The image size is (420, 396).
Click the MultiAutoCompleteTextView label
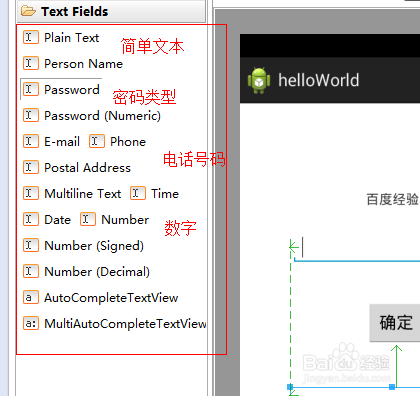click(125, 324)
